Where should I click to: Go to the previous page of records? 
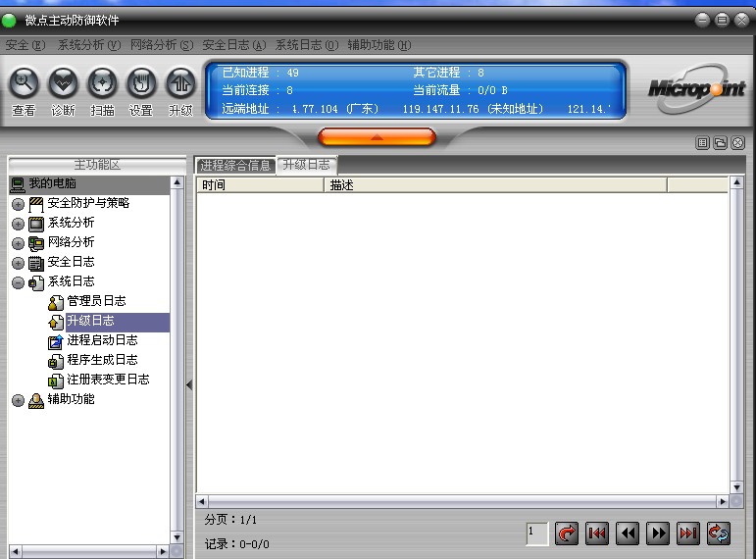pyautogui.click(x=628, y=534)
